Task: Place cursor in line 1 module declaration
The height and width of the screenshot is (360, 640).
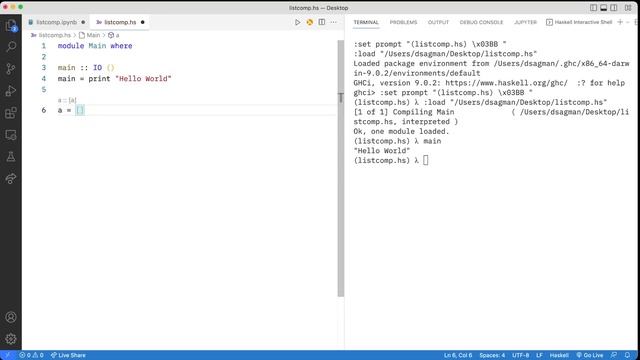Action: (x=95, y=46)
